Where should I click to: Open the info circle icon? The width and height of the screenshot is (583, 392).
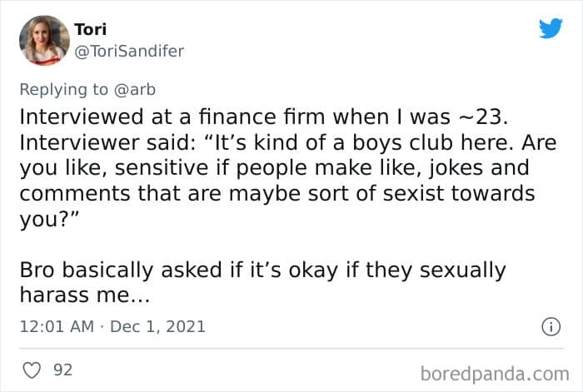coord(550,327)
